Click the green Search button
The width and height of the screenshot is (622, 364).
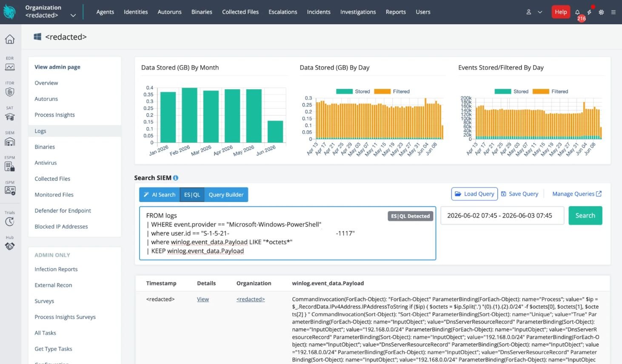[x=585, y=216]
